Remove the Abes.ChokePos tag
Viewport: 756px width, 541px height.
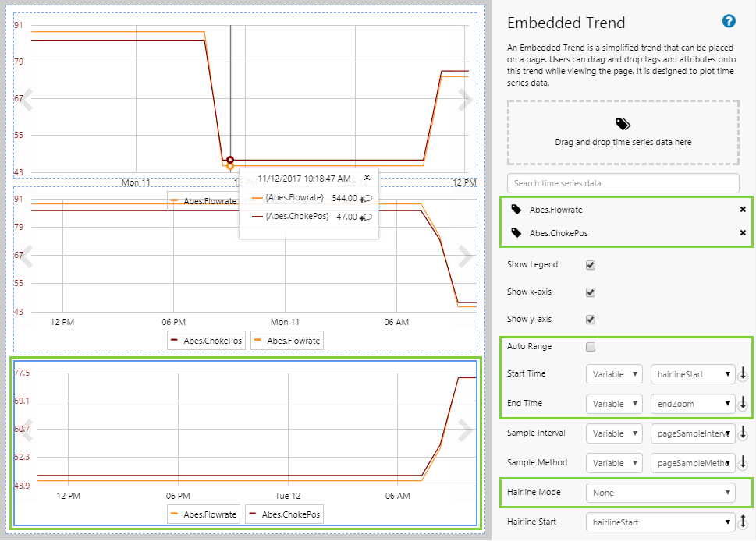click(x=743, y=233)
